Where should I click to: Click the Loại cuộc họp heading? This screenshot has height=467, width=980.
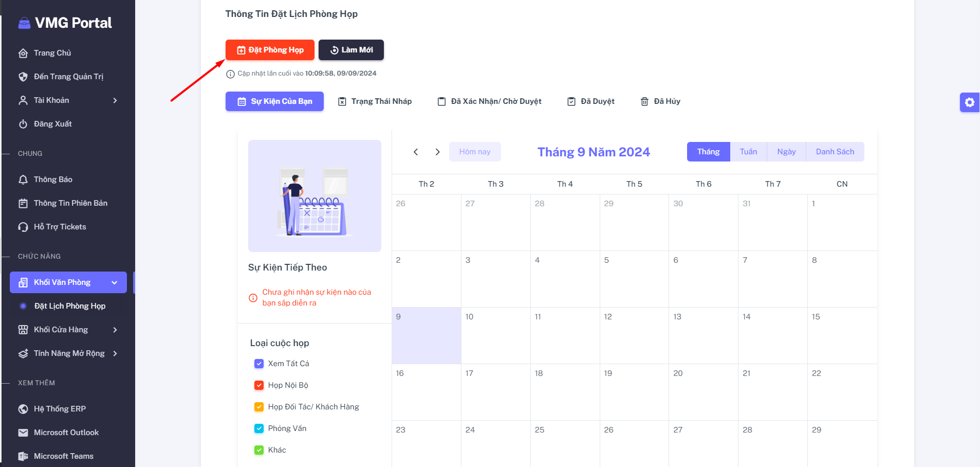pos(280,343)
